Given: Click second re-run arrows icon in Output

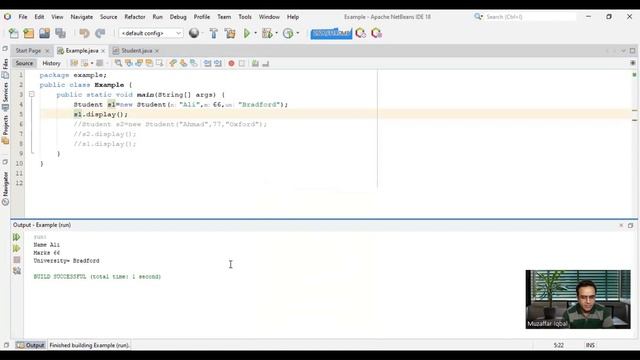Looking at the screenshot, I should coord(17,248).
